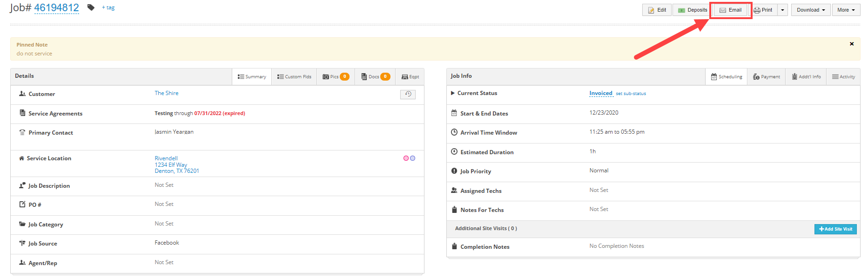868x280 pixels.
Task: Open the Docs tab
Action: (376, 77)
